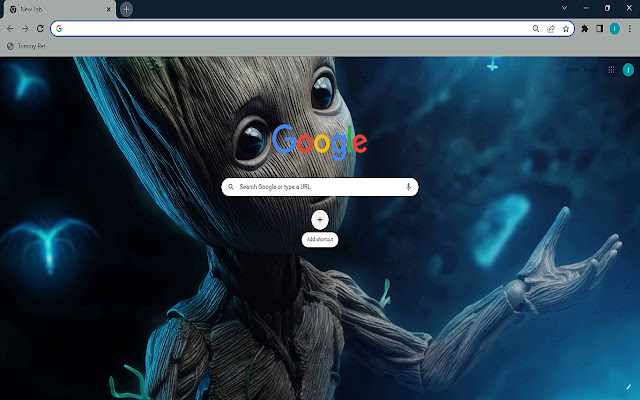The width and height of the screenshot is (640, 400).
Task: Share this page via the share icon
Action: [551, 29]
